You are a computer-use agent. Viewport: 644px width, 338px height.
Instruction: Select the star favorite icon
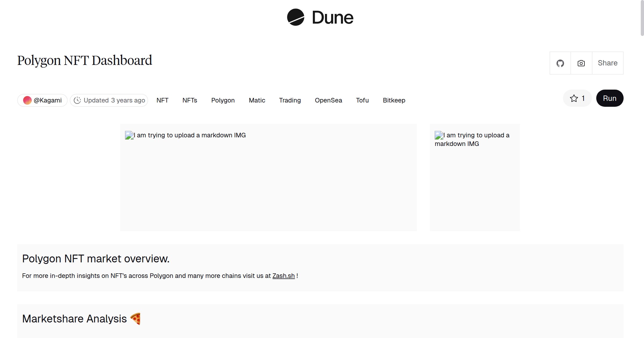tap(574, 98)
